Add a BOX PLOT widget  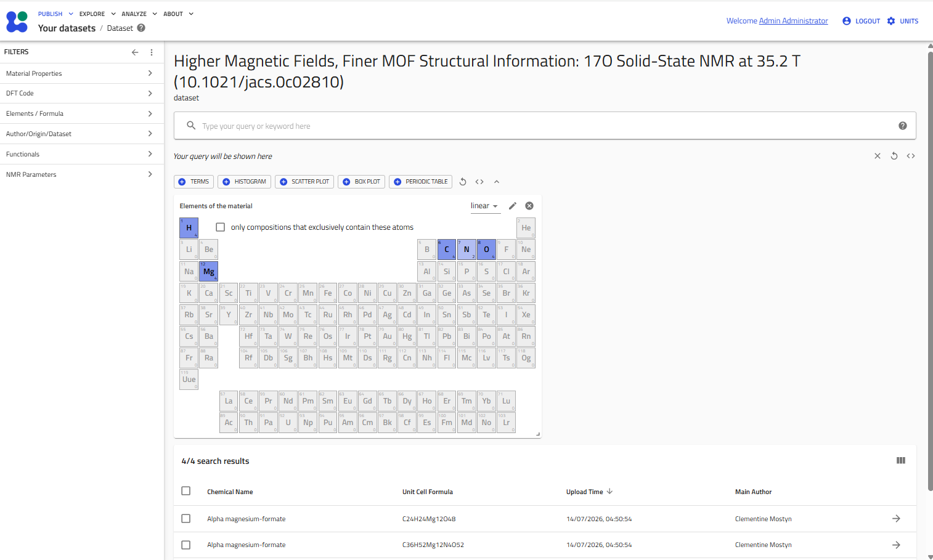361,182
